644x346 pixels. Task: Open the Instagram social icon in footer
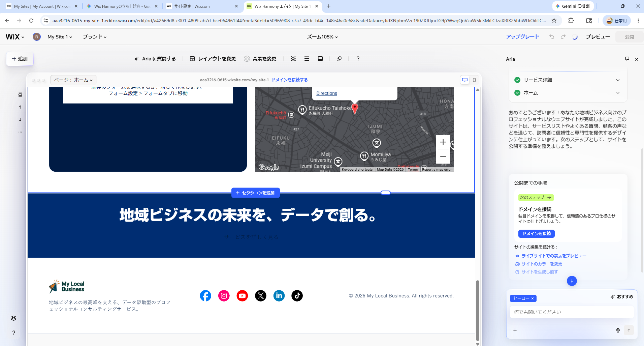click(x=224, y=296)
